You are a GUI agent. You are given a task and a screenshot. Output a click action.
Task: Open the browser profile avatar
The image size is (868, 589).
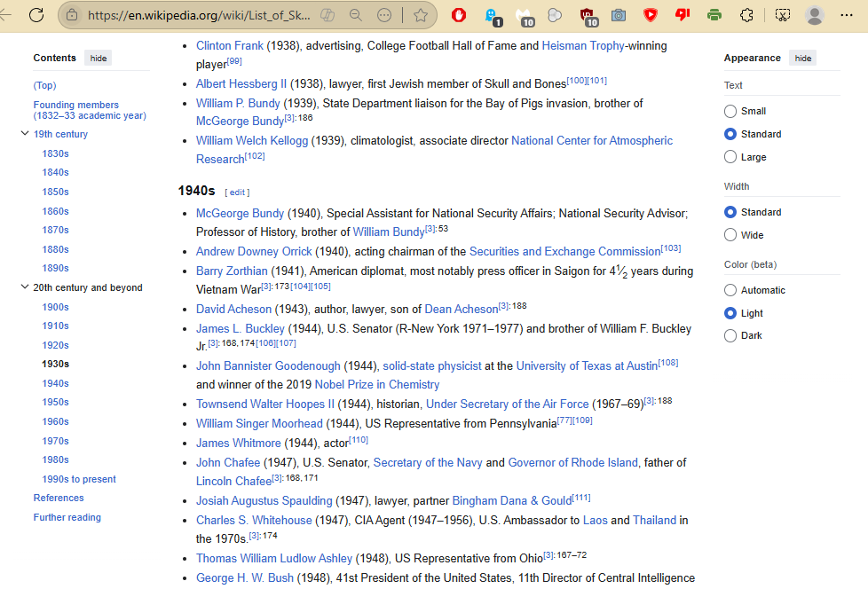pyautogui.click(x=814, y=15)
